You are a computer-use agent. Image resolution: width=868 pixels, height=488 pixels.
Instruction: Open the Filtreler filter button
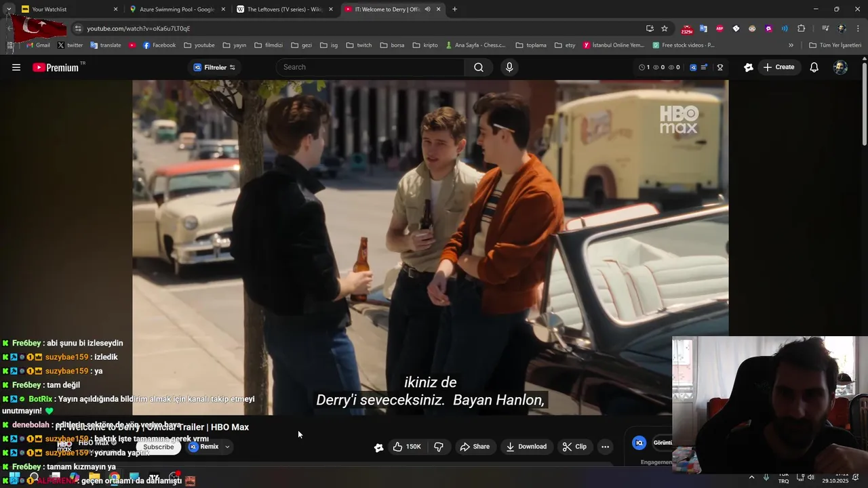point(214,67)
